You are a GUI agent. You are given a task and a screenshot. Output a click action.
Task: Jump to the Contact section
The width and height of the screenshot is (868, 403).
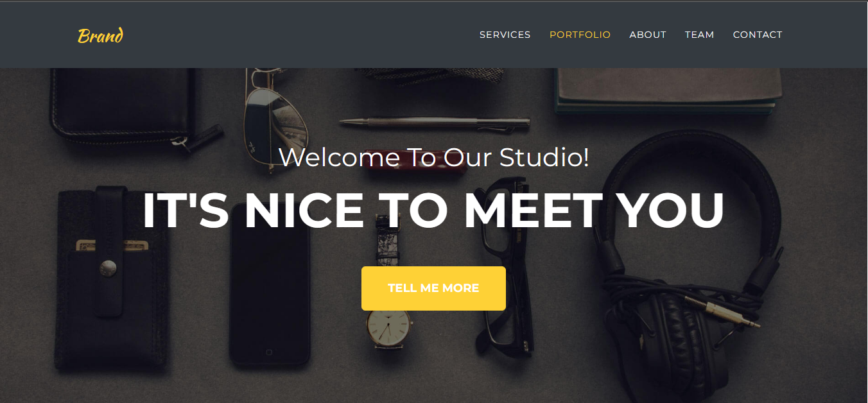[x=758, y=35]
